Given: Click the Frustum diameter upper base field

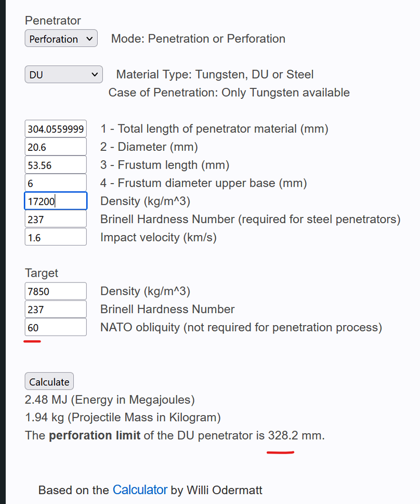Looking at the screenshot, I should click(x=56, y=183).
